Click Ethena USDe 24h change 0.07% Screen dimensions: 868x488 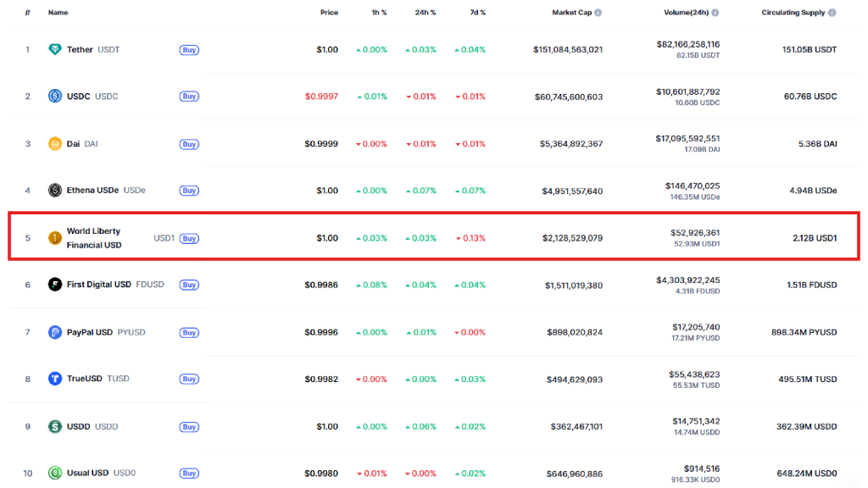coord(420,191)
